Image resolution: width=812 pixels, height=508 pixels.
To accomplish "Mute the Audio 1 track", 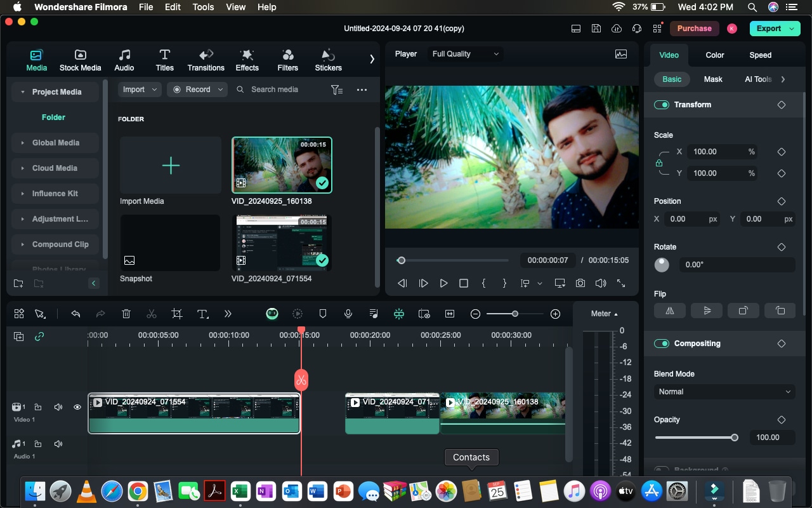I will (x=58, y=444).
